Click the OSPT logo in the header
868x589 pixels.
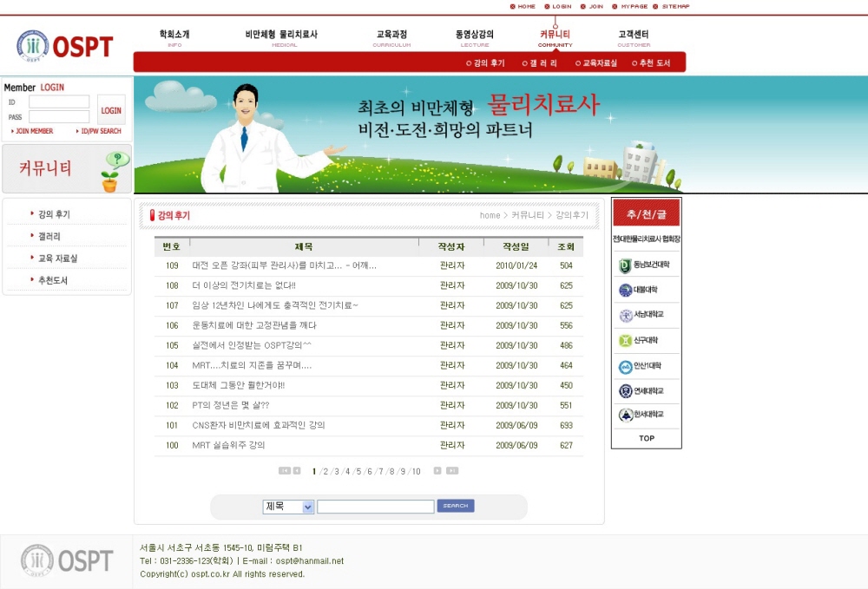65,46
